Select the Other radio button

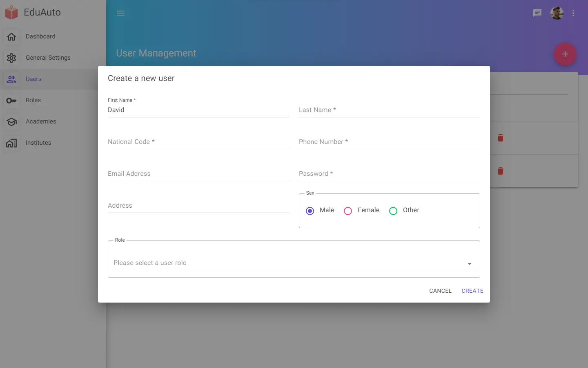[x=393, y=211]
